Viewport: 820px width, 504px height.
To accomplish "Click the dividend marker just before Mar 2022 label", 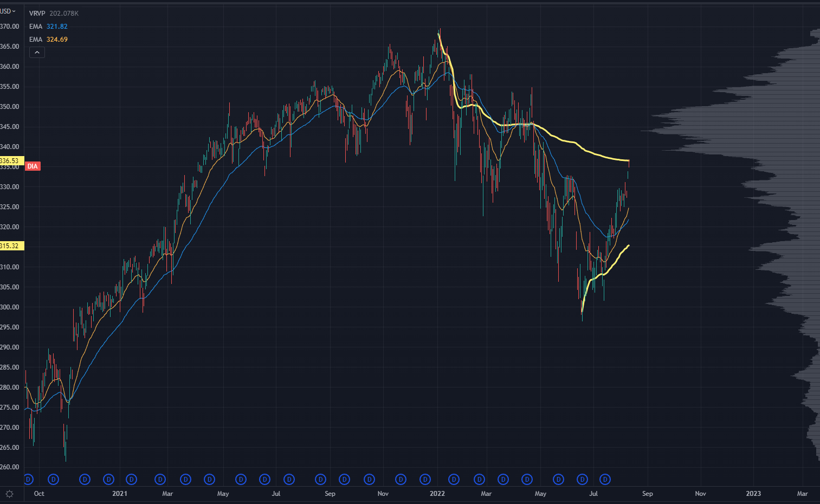I will 479,480.
